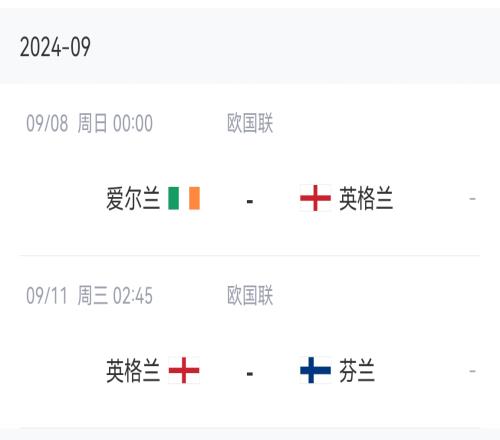500x440 pixels.
Task: Click the 09/08 date text
Action: point(47,123)
